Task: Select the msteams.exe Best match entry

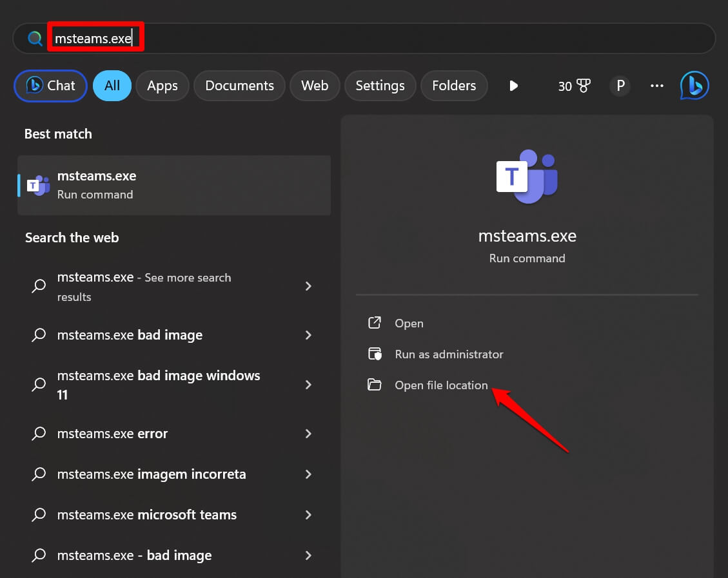Action: click(x=174, y=185)
